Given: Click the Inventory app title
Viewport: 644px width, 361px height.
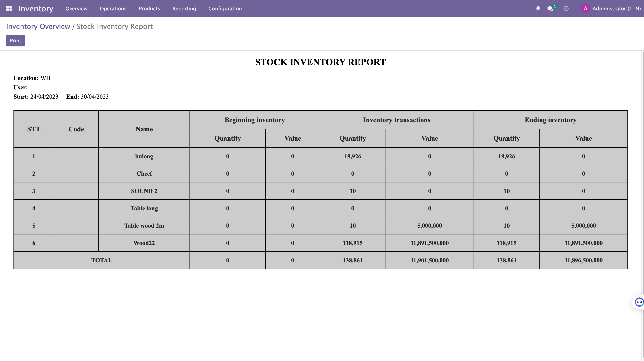Looking at the screenshot, I should tap(36, 8).
